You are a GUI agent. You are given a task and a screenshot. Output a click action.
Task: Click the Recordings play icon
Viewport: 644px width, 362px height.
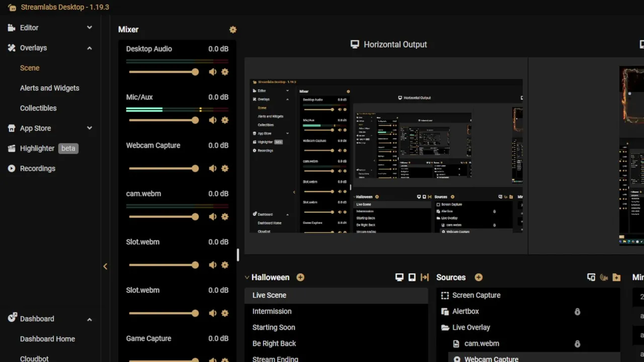(12, 168)
